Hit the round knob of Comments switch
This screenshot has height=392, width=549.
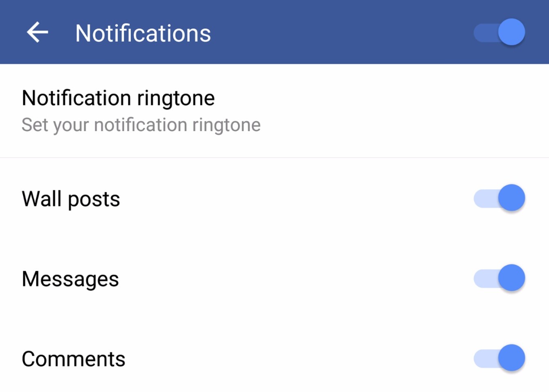(x=511, y=358)
